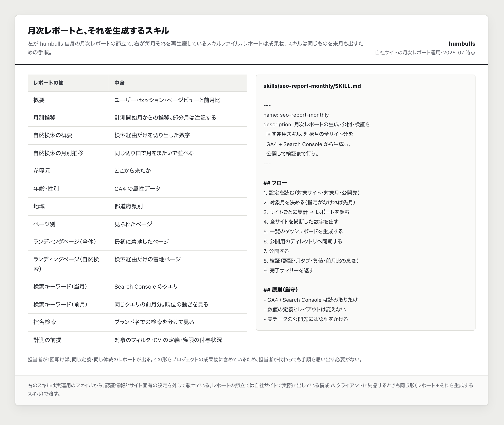
Task: Click the text 自社サイトの月次レポート運用・2026-07 時点
Action: tap(425, 53)
